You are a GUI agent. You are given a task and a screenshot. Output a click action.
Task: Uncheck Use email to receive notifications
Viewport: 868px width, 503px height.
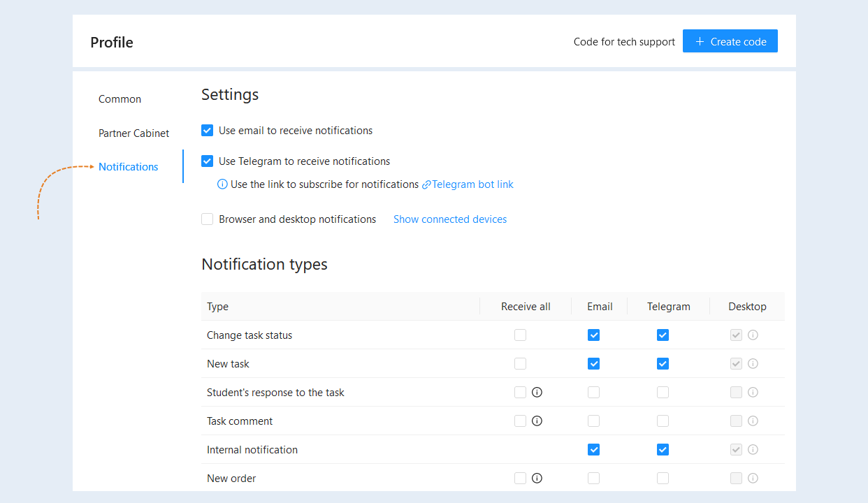[207, 131]
